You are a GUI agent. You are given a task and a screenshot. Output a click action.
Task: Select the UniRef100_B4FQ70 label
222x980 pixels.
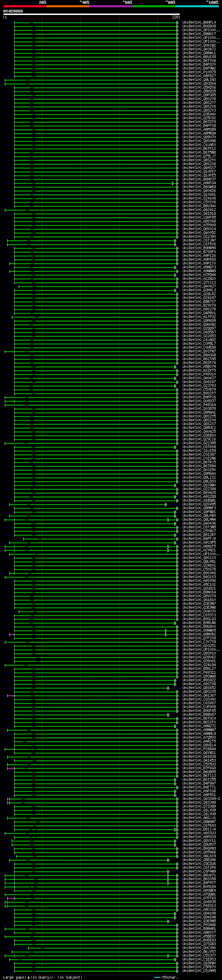(199, 64)
